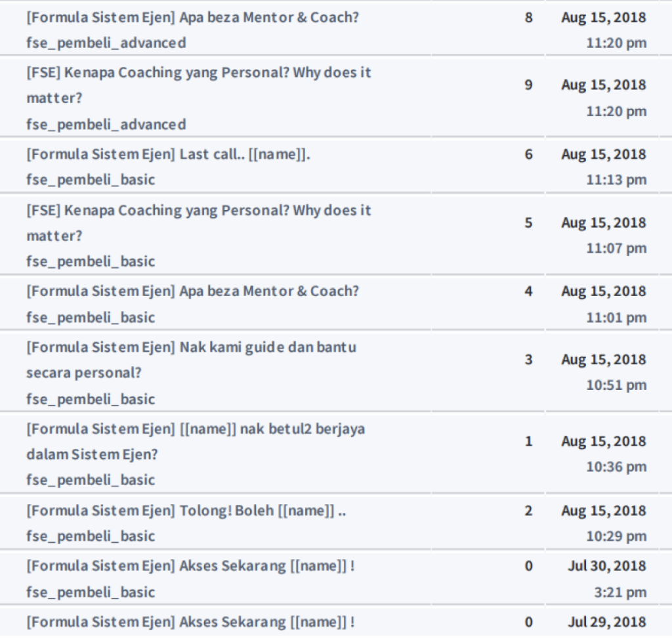Click the count 3 beside "Nak kami guide"
Screen dimensions: 672x638
tap(529, 360)
